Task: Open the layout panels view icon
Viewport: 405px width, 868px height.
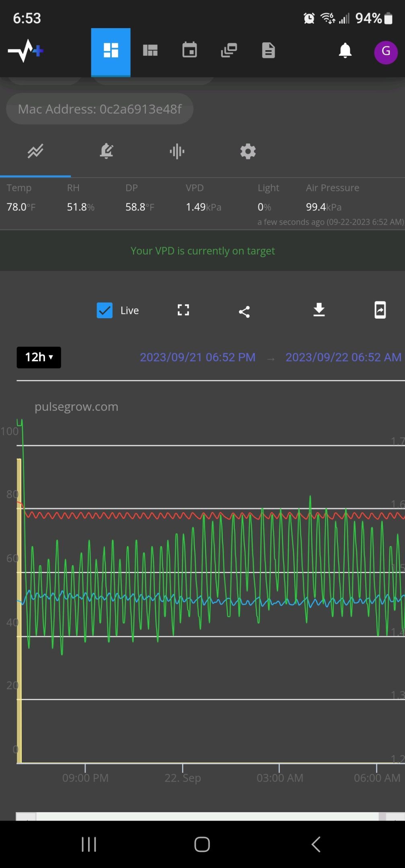Action: click(x=150, y=51)
